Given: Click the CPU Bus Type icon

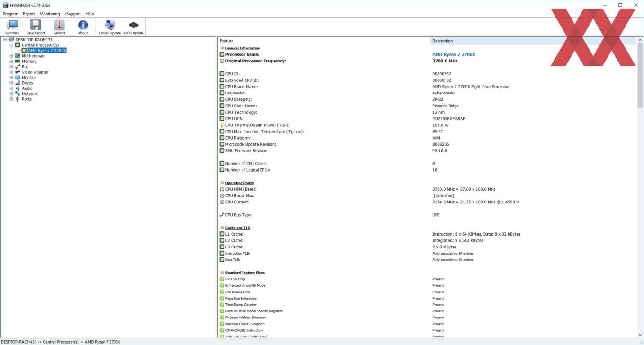Looking at the screenshot, I should coord(222,215).
